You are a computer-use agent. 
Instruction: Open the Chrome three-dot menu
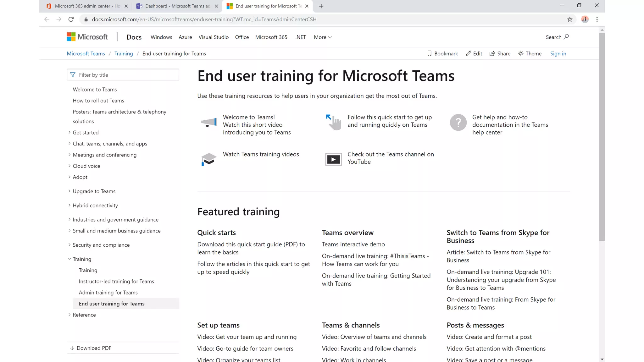click(597, 19)
